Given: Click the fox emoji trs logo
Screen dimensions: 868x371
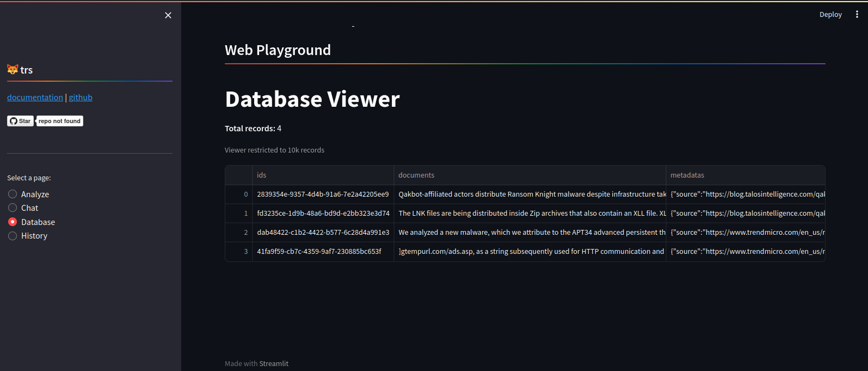Looking at the screenshot, I should tap(13, 70).
